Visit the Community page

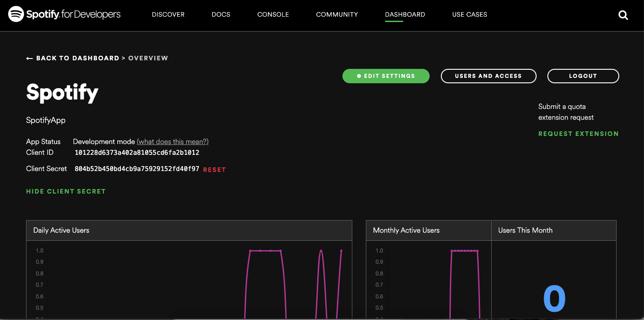(x=337, y=14)
